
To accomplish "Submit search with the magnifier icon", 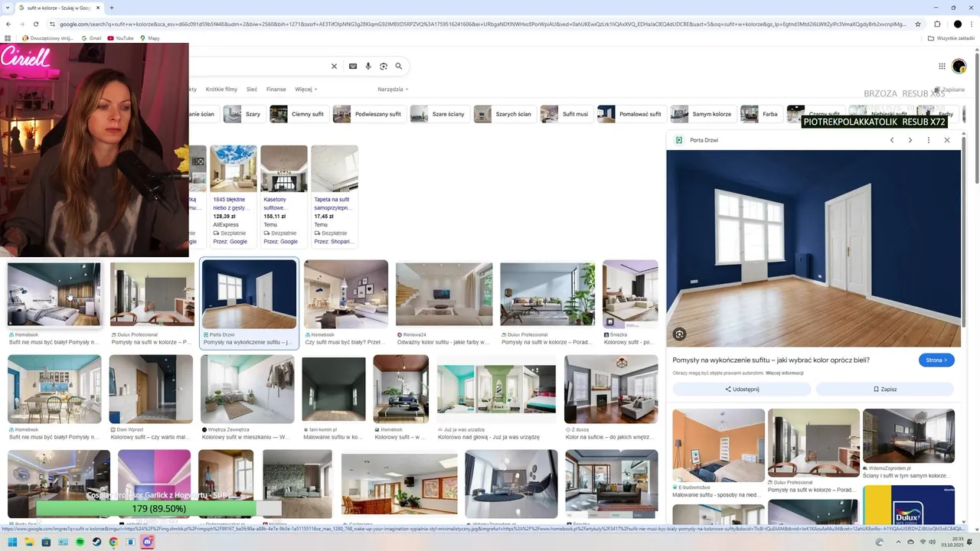I will 399,67.
